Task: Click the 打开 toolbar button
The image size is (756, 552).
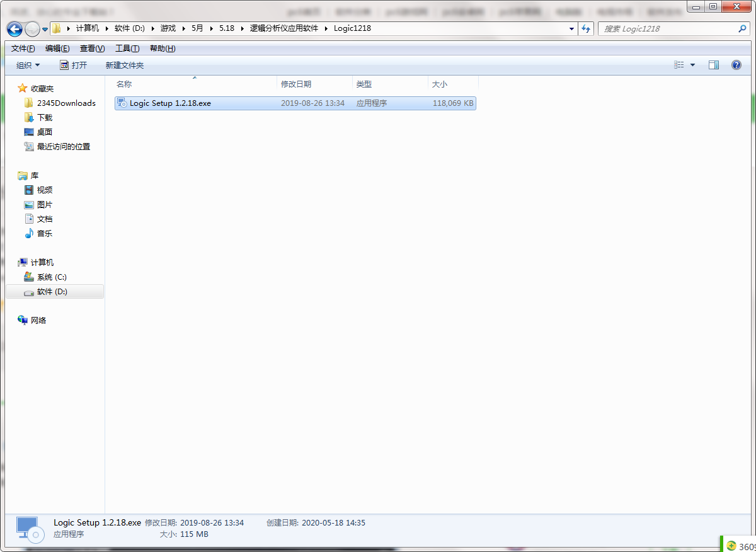Action: [x=74, y=66]
